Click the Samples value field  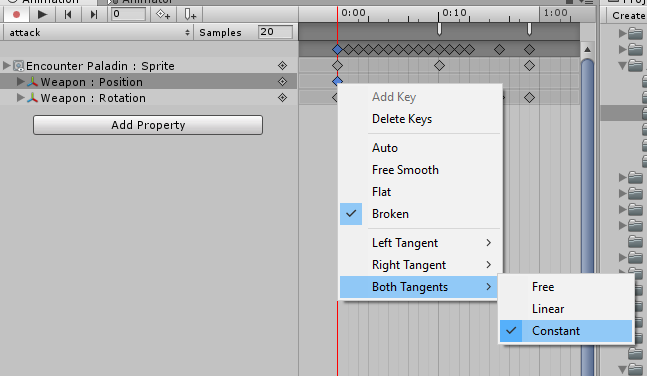point(275,32)
